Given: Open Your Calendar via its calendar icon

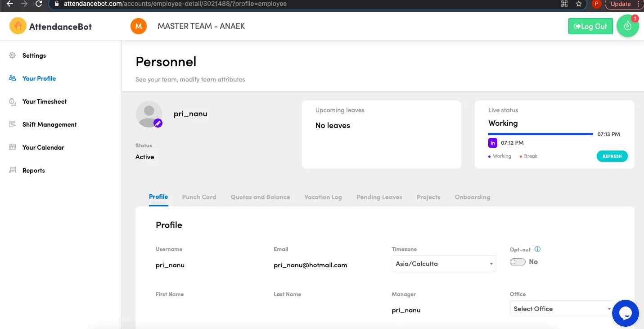Looking at the screenshot, I should (x=13, y=147).
